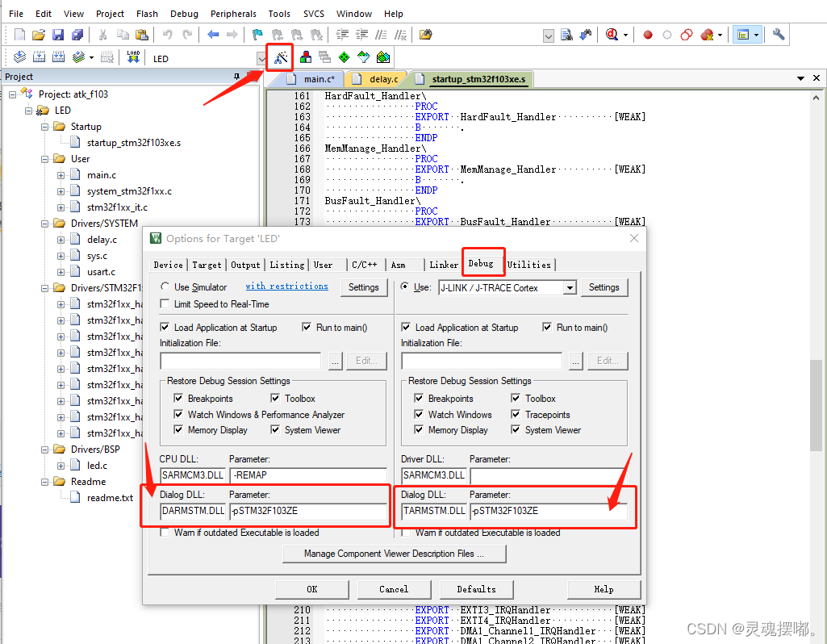This screenshot has width=827, height=644.
Task: Click the Save icon in toolbar
Action: coord(58,35)
